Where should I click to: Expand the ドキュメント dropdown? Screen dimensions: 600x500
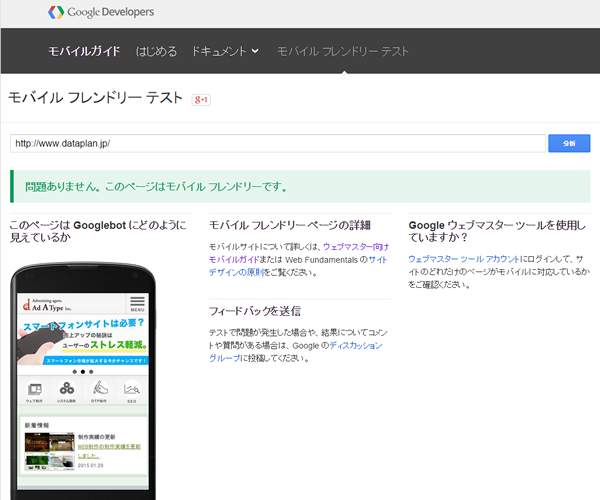(x=225, y=51)
